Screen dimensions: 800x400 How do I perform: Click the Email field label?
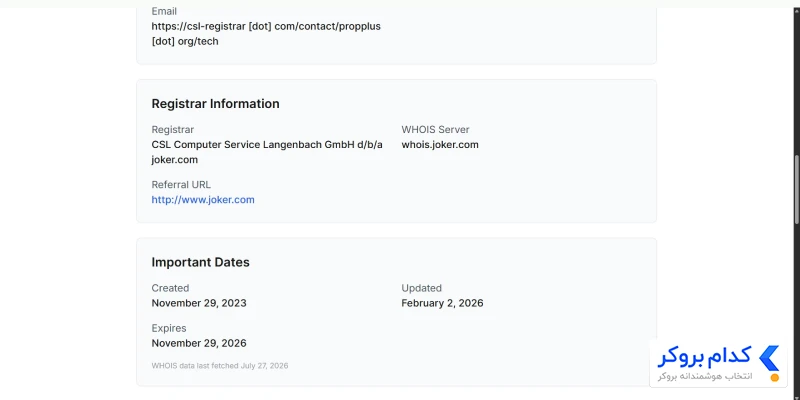tap(164, 11)
